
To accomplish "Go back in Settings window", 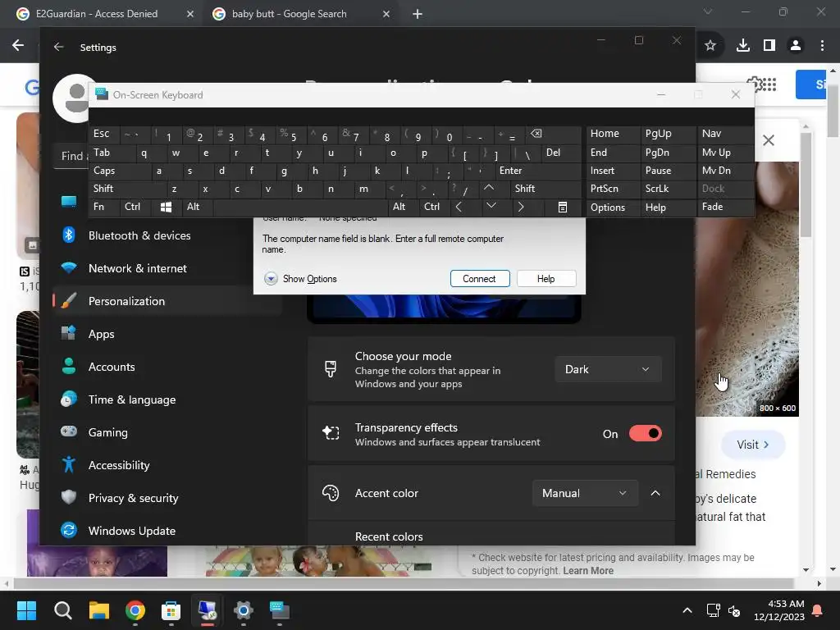I will 59,47.
